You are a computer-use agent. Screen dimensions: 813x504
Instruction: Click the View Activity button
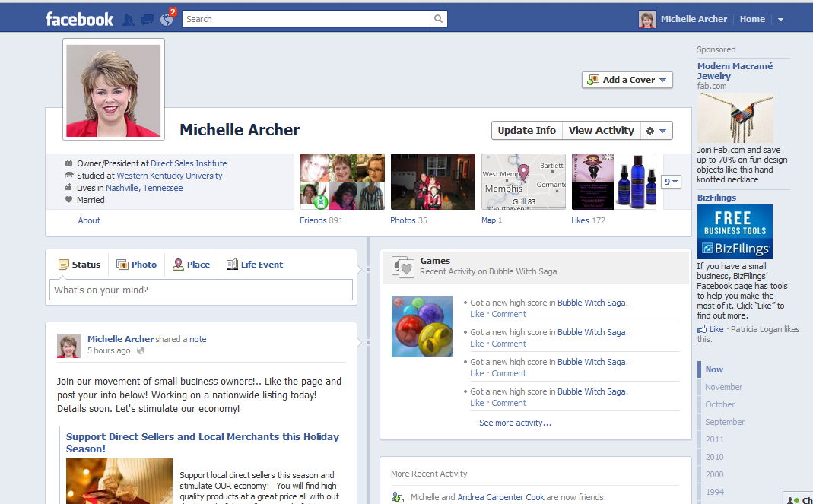click(601, 131)
